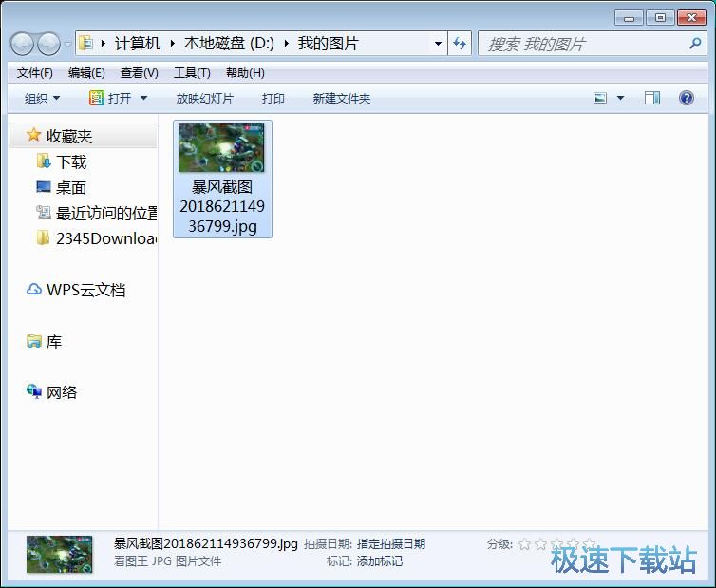This screenshot has width=716, height=588.
Task: Select 网络 in navigation pane
Action: (62, 392)
